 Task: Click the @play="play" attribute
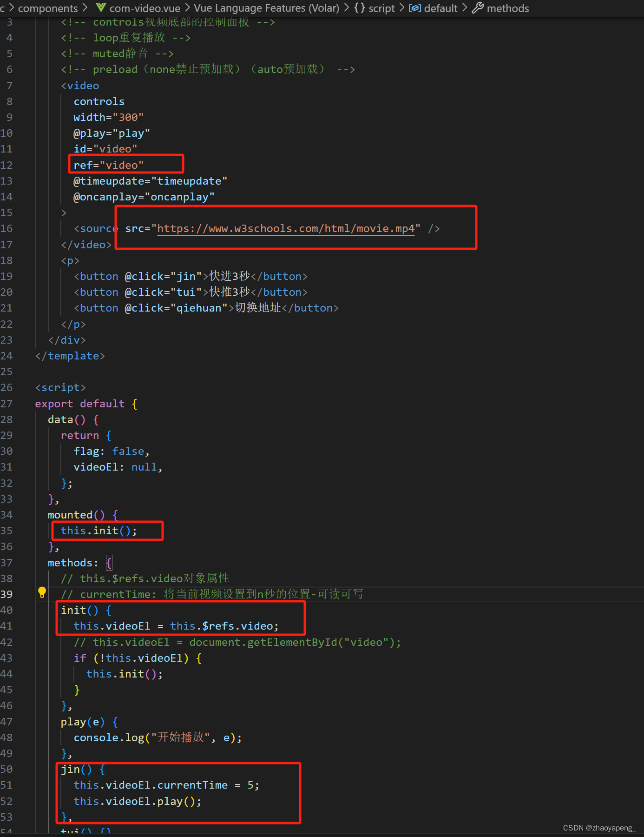112,133
